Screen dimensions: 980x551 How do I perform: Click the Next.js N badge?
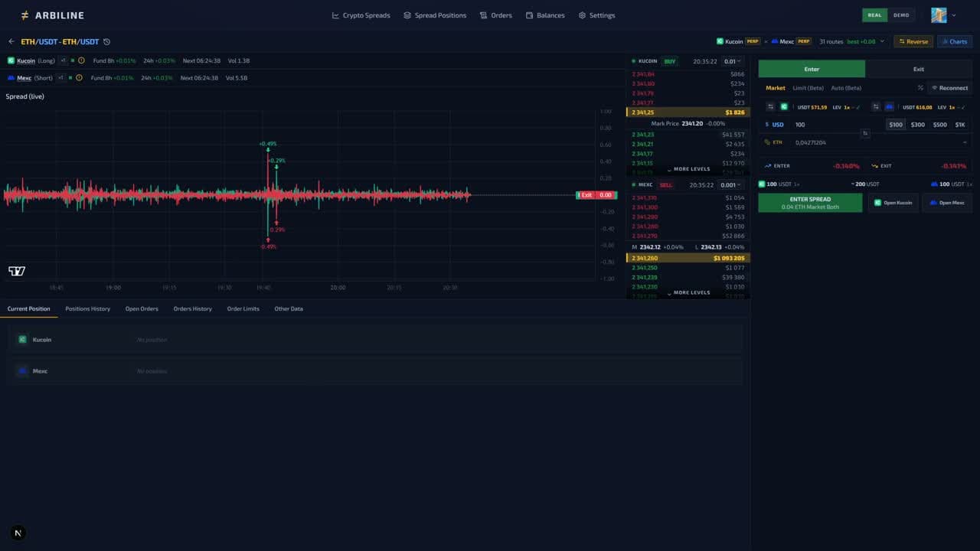tap(18, 533)
